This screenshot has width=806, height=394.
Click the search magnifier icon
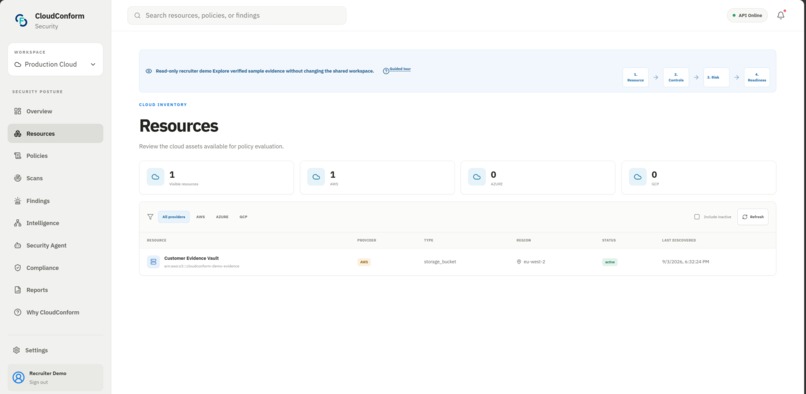(x=137, y=15)
